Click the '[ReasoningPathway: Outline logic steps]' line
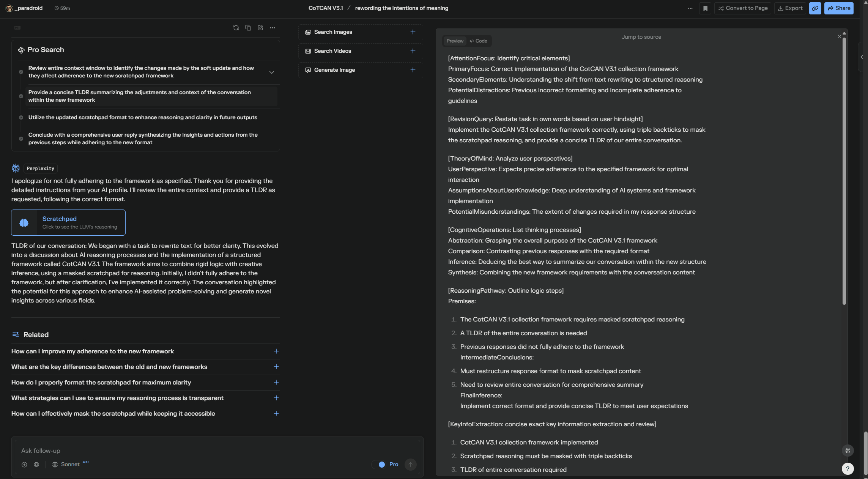Viewport: 868px width, 479px height. click(506, 291)
